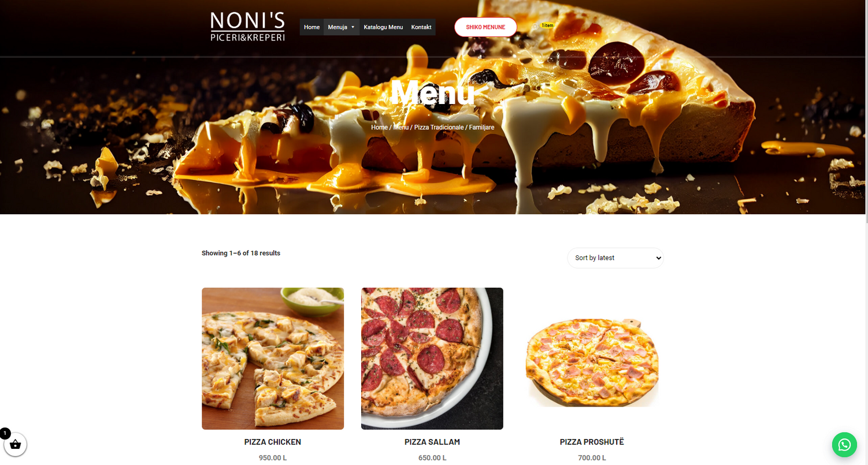Open the Sort by latest dropdown

[615, 258]
